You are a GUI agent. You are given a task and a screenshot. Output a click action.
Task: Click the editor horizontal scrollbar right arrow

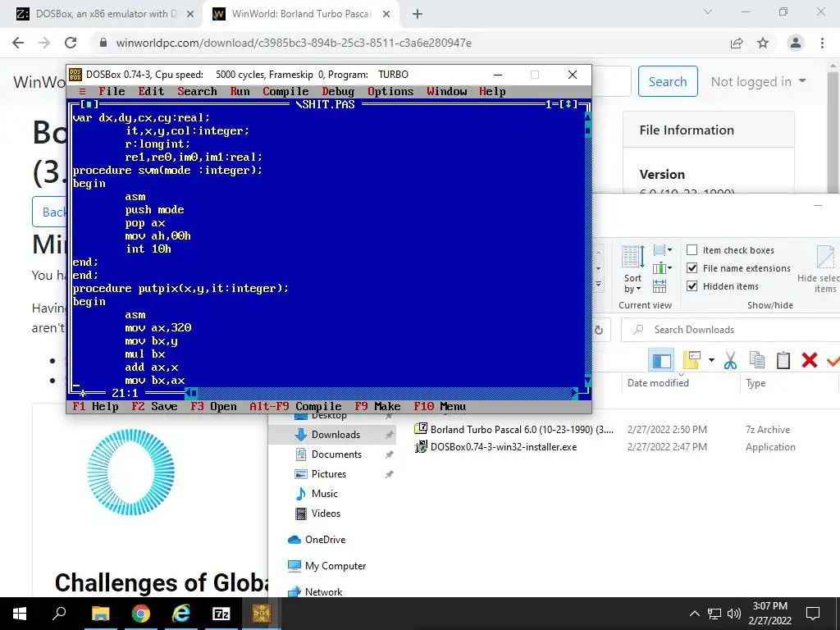click(x=575, y=393)
